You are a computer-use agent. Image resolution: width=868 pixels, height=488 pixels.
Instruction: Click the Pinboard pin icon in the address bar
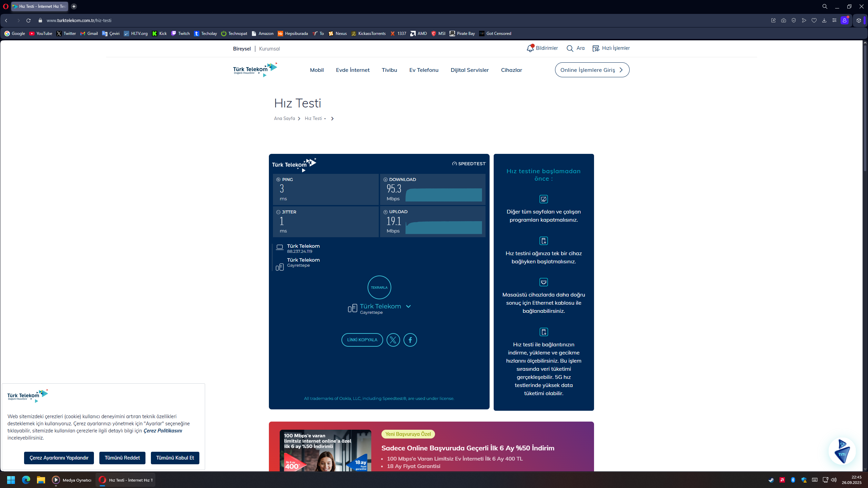pyautogui.click(x=773, y=21)
